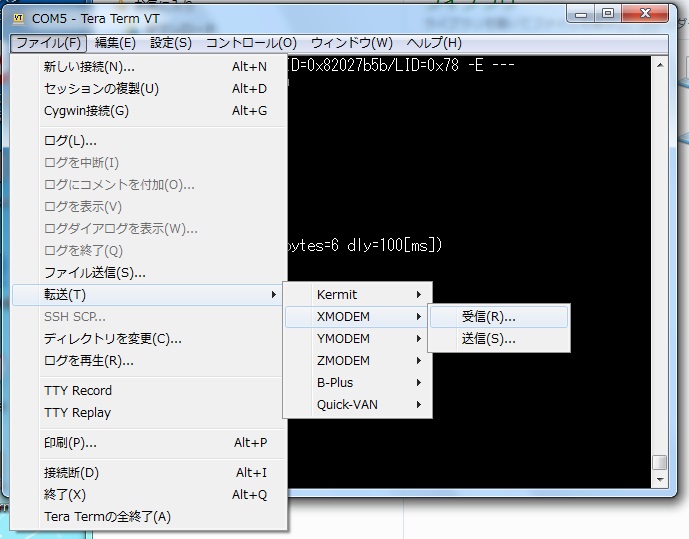The height and width of the screenshot is (539, 689).
Task: Open the ファイル(F) menu
Action: (x=48, y=43)
